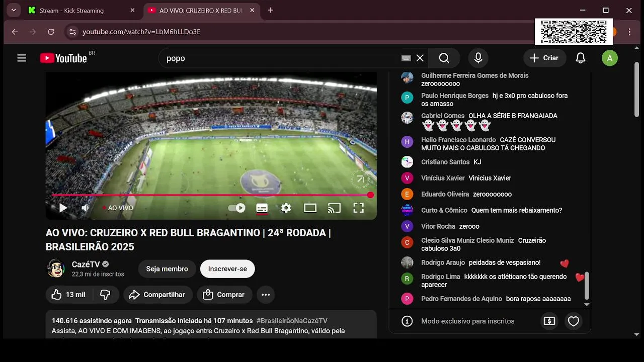Viewport: 644px width, 362px height.
Task: Seek on the red video progress bar
Action: (x=211, y=195)
